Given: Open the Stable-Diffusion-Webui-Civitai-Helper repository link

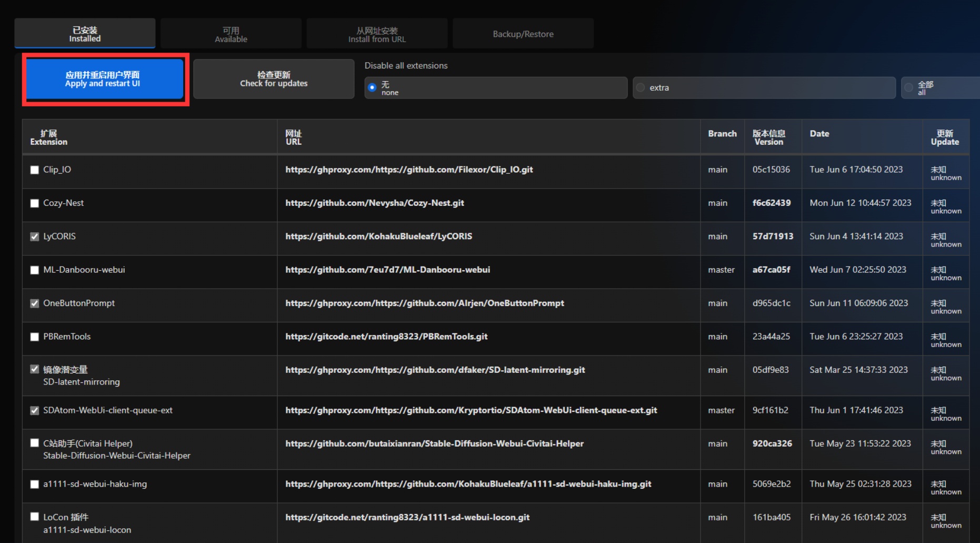Looking at the screenshot, I should (434, 443).
